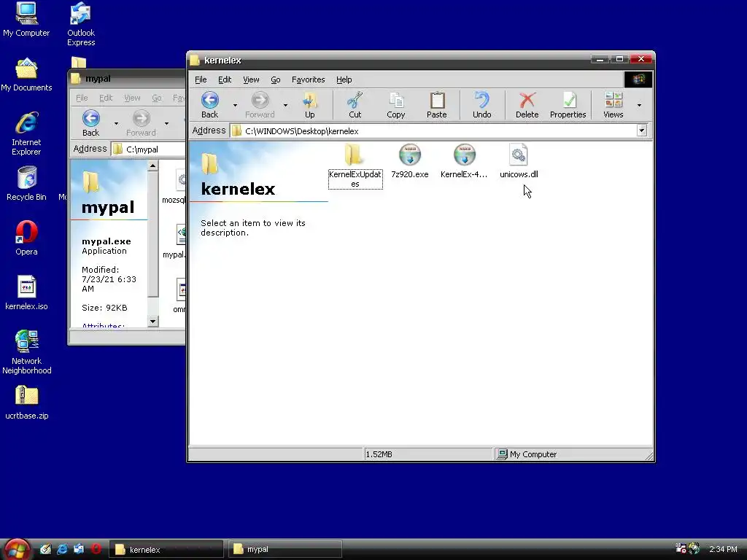Click the mypal window title bar
The height and width of the screenshot is (560, 747).
click(127, 79)
